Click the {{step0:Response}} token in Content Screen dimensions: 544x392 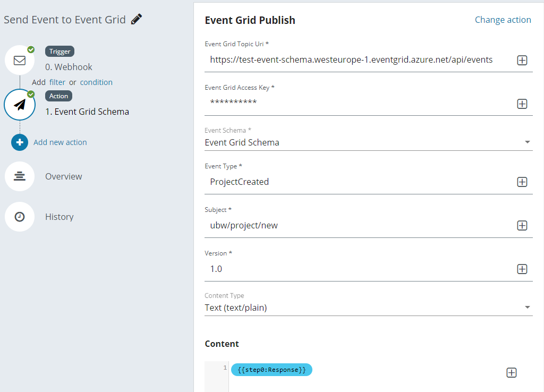271,370
